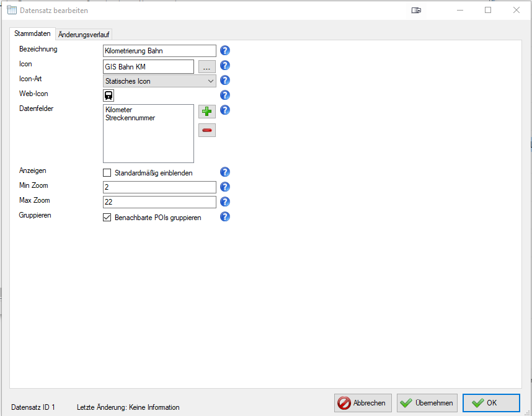Click the help icon next to Bezeichnung
This screenshot has height=416, width=532.
click(225, 51)
